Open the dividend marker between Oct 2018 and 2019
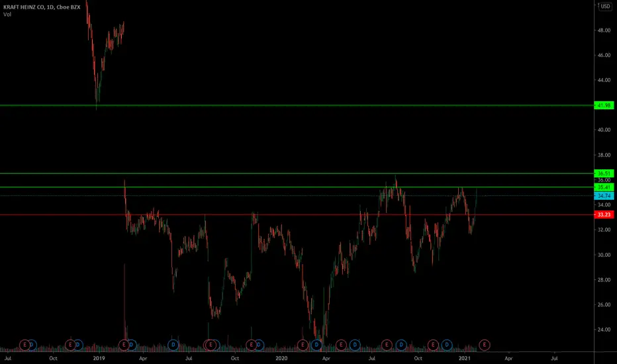Image resolution: width=617 pixels, height=364 pixels. pyautogui.click(x=78, y=345)
